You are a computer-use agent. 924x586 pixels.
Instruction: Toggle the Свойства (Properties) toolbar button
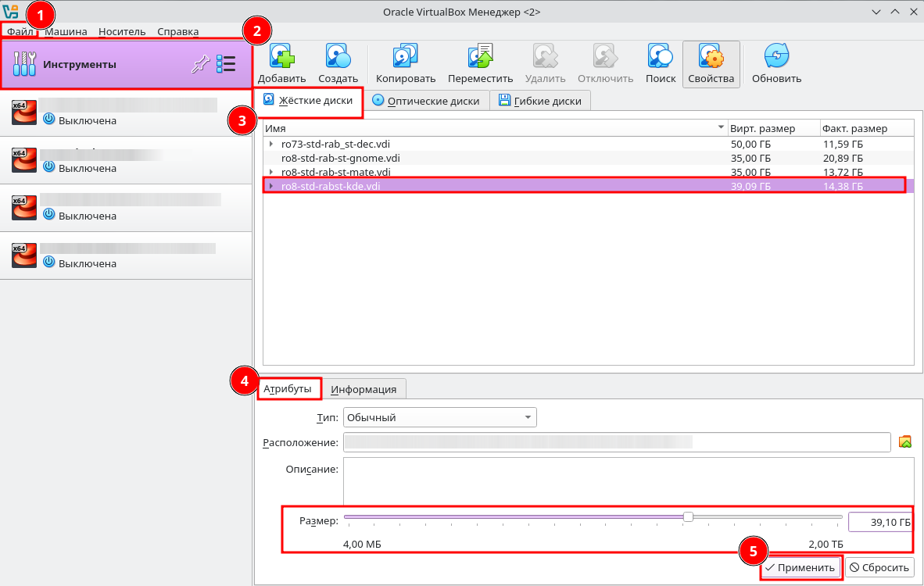coord(711,63)
